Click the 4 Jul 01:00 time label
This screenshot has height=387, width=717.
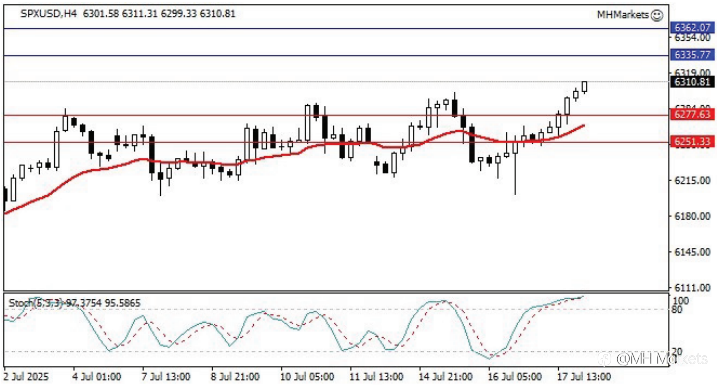click(x=97, y=377)
